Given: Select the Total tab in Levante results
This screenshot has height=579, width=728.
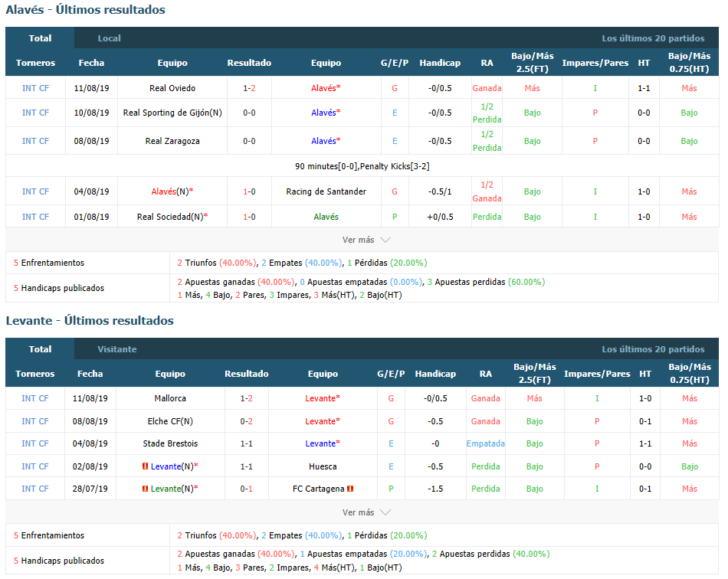Looking at the screenshot, I should tap(40, 349).
